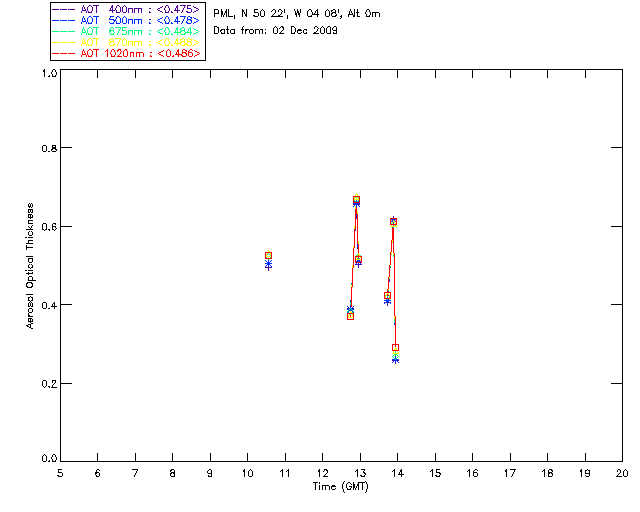This screenshot has width=640, height=512.
Task: Click the x-axis tick label 12
Action: pyautogui.click(x=322, y=473)
